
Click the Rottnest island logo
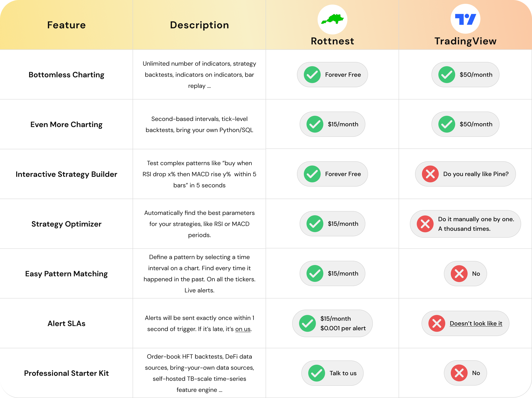332,19
